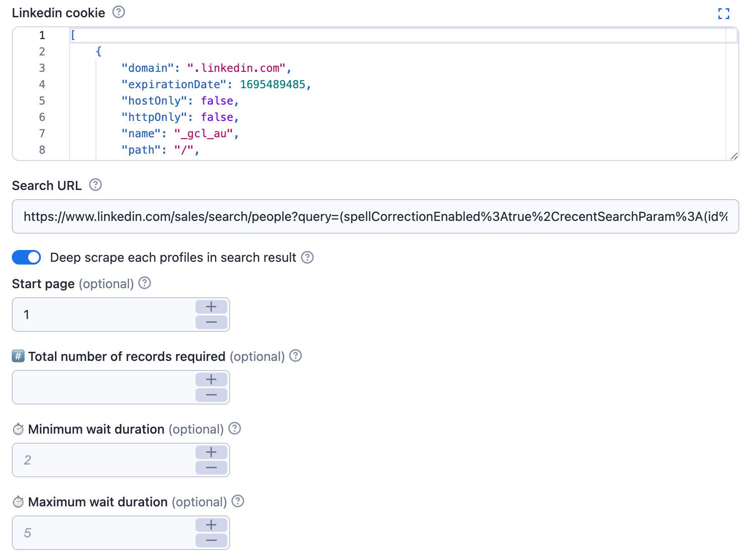The width and height of the screenshot is (752, 560).
Task: Decrease the Maximum wait duration
Action: (x=211, y=540)
